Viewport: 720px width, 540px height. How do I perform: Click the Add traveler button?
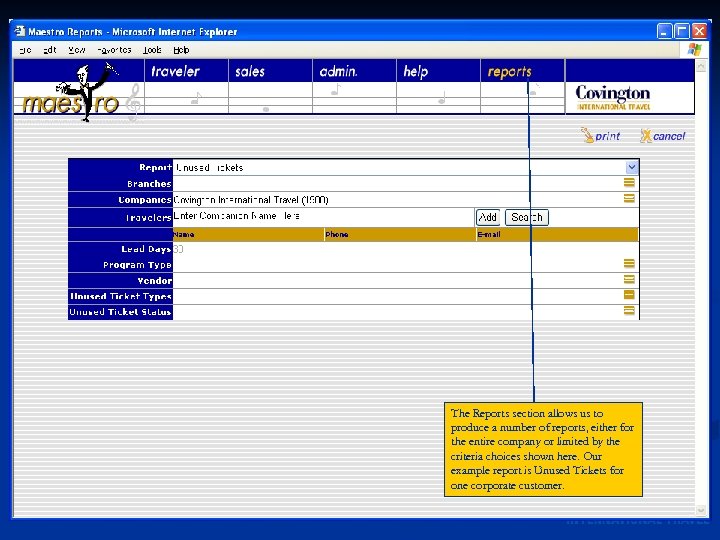click(488, 217)
